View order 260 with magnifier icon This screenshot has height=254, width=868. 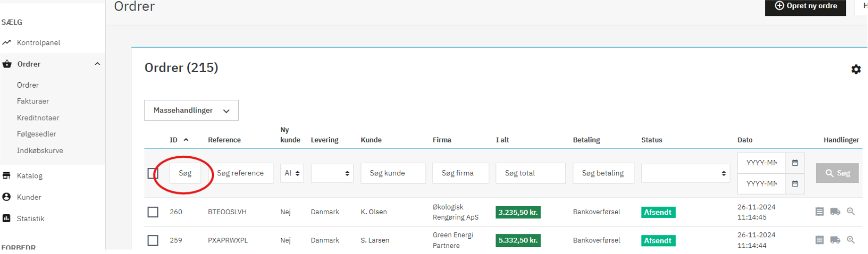coord(850,212)
